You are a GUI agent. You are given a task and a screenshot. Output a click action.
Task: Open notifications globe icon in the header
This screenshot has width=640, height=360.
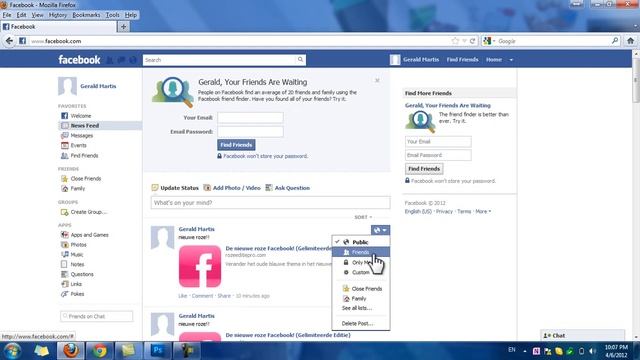[x=133, y=60]
